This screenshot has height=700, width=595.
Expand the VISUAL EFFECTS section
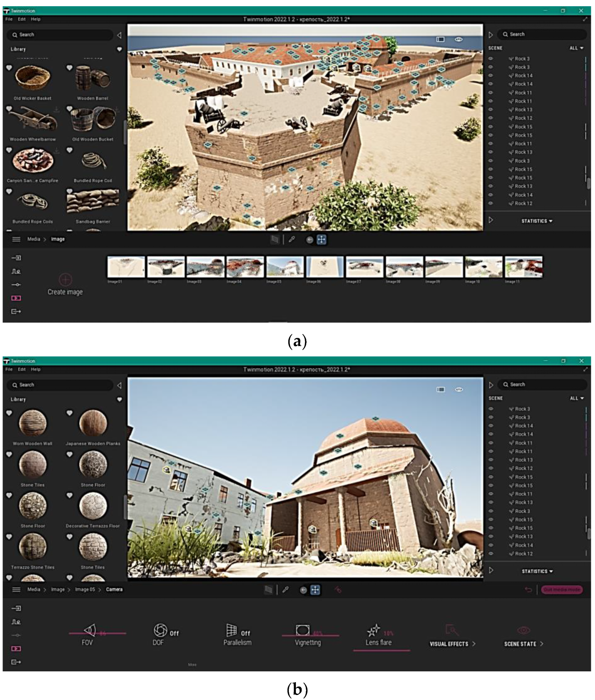(452, 644)
